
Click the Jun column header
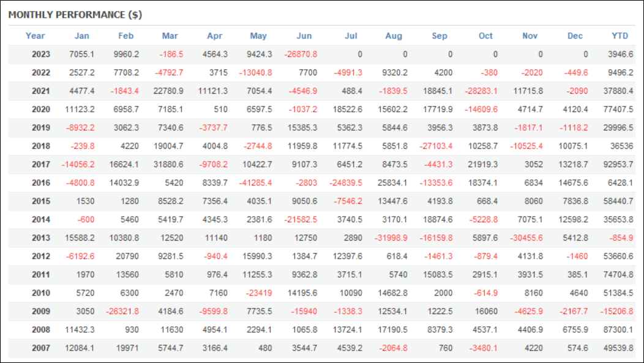(304, 36)
